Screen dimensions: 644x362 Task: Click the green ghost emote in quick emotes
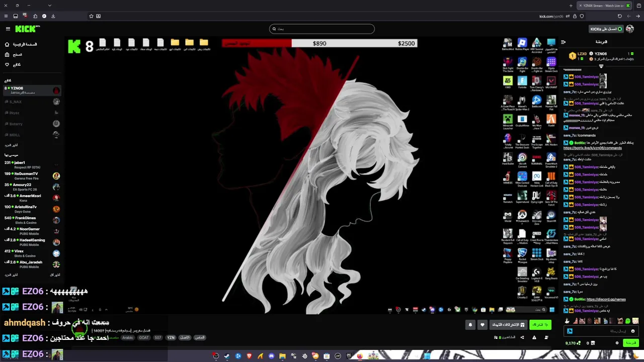[627, 321]
